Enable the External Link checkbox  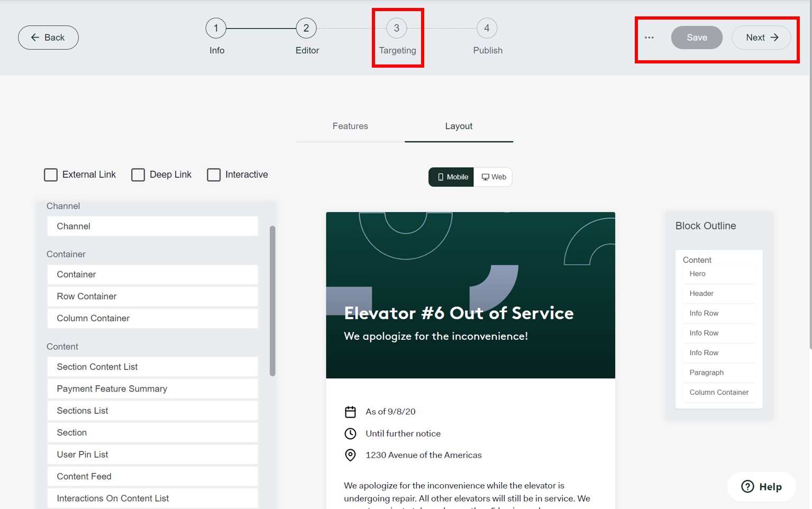tap(51, 175)
